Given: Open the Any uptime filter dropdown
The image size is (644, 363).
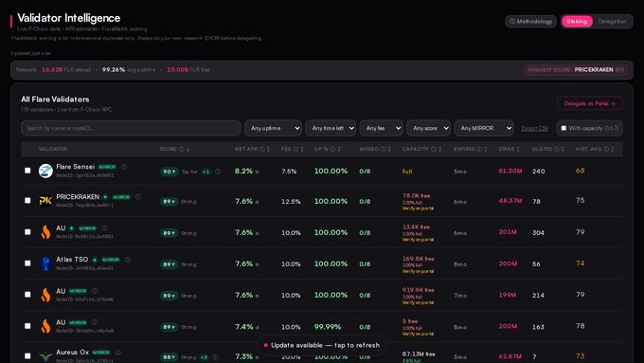Looking at the screenshot, I should tap(273, 128).
